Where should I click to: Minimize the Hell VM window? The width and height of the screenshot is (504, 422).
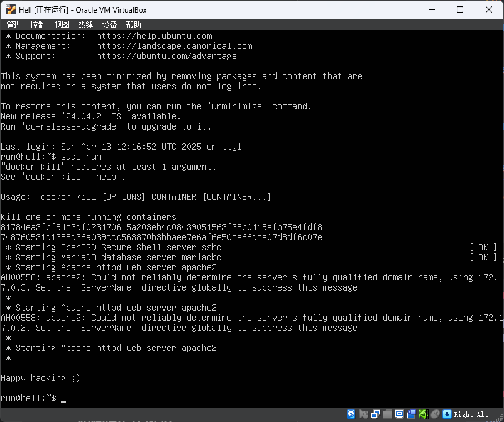(431, 9)
